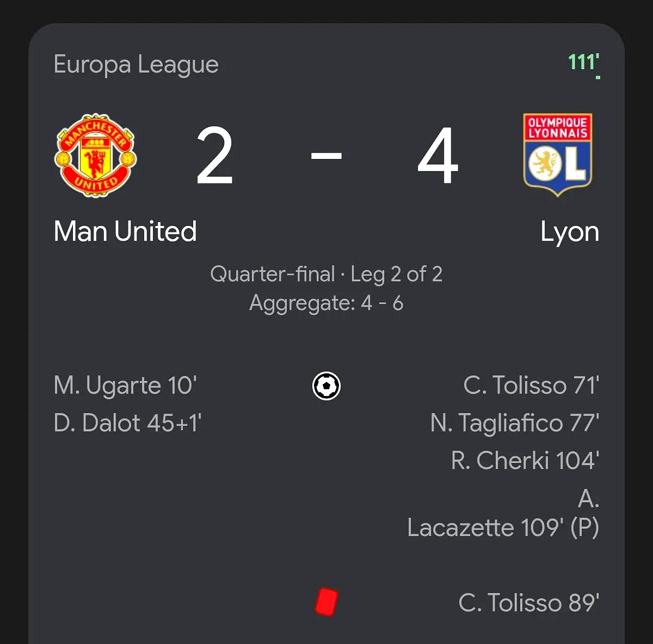Screen dimensions: 653x644
Task: Click the dash between the two scores
Action: (326, 156)
